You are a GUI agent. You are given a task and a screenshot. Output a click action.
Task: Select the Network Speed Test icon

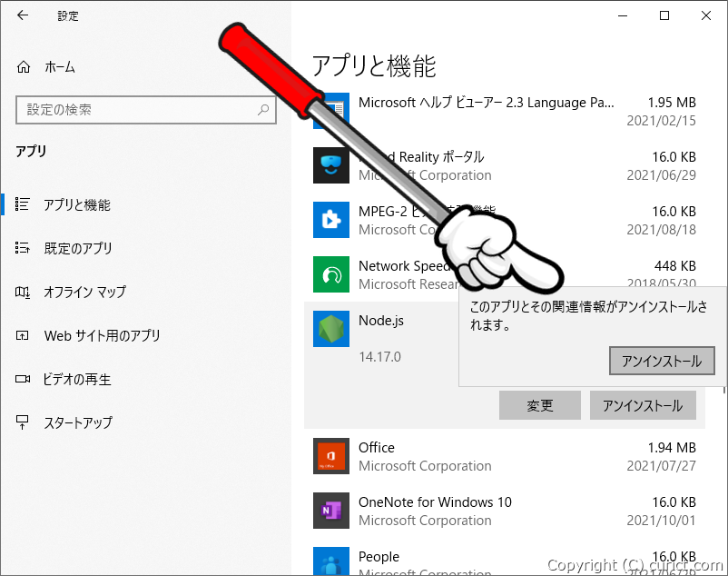[x=331, y=274]
